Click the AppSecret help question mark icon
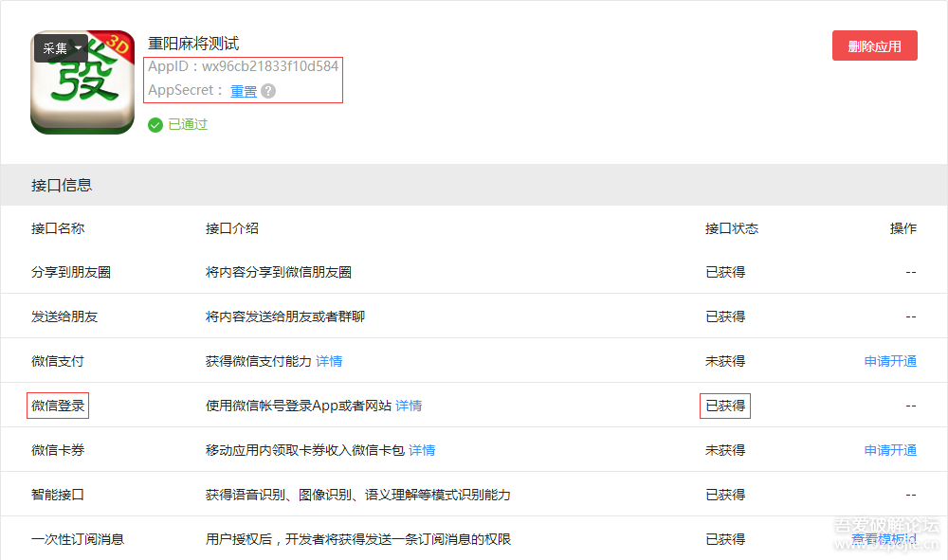The width and height of the screenshot is (948, 560). [x=268, y=91]
